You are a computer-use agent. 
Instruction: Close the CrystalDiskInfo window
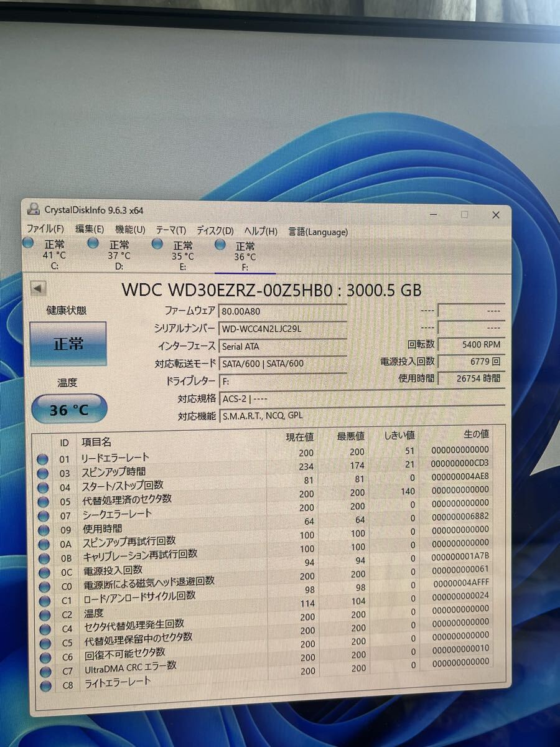click(495, 215)
